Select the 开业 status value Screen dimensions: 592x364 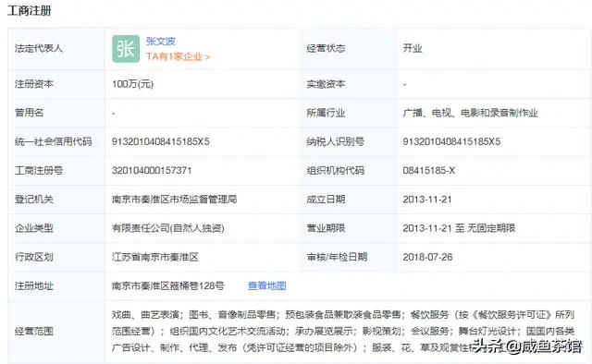point(413,48)
